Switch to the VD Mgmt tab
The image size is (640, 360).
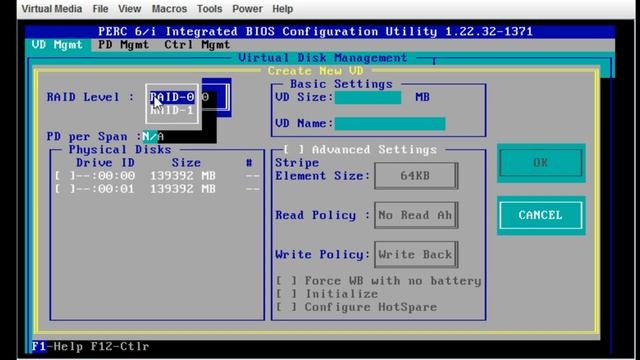pyautogui.click(x=58, y=44)
